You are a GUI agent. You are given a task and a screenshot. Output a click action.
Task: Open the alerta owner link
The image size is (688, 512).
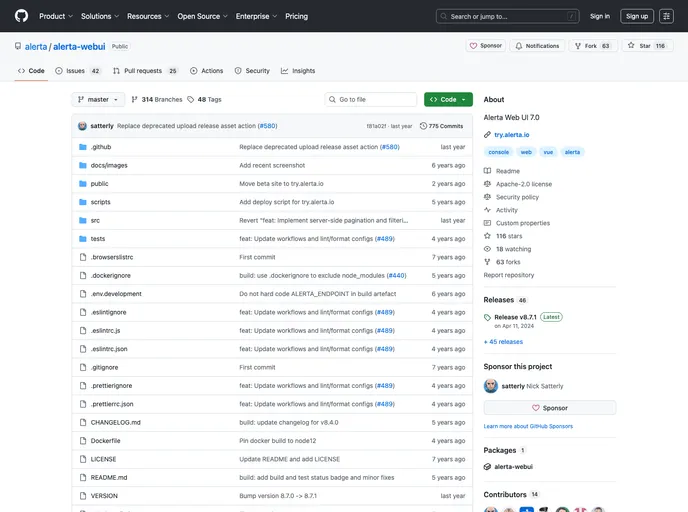click(x=36, y=47)
